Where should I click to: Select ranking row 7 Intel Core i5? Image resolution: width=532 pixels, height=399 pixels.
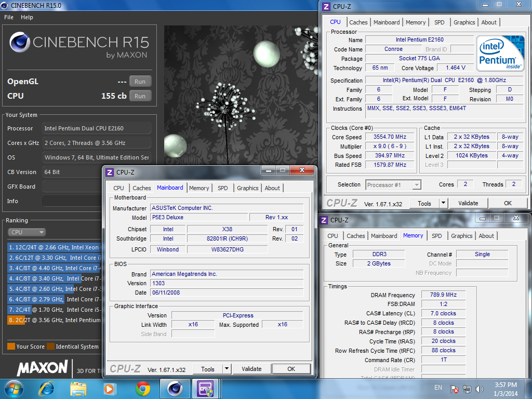pos(54,310)
